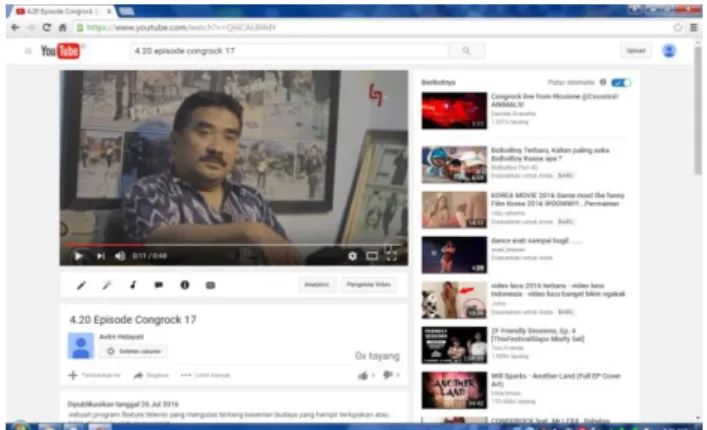Click the browser tab 4.20 Episode Congrock

tap(61, 11)
